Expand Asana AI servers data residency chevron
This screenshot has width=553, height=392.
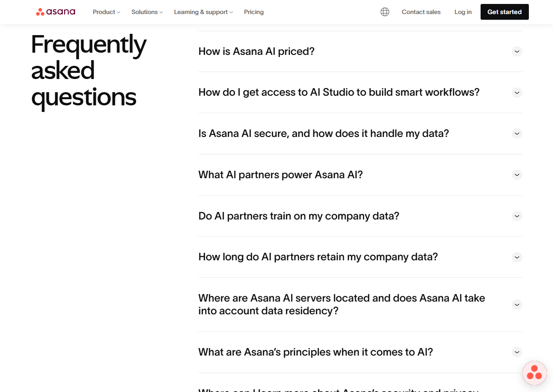click(x=517, y=305)
